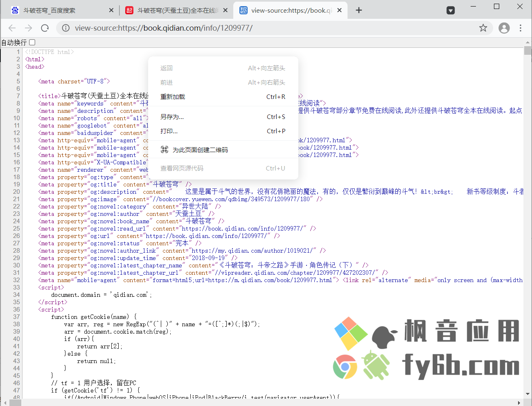Screen dimensions: 532x406
Task: Click the vertical scrollbar thumb
Action: (x=527, y=50)
